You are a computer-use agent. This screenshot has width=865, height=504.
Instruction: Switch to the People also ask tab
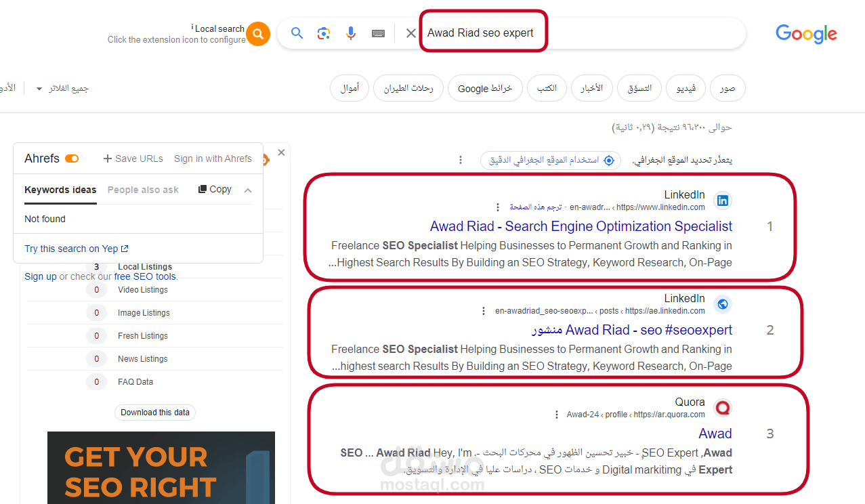click(143, 190)
